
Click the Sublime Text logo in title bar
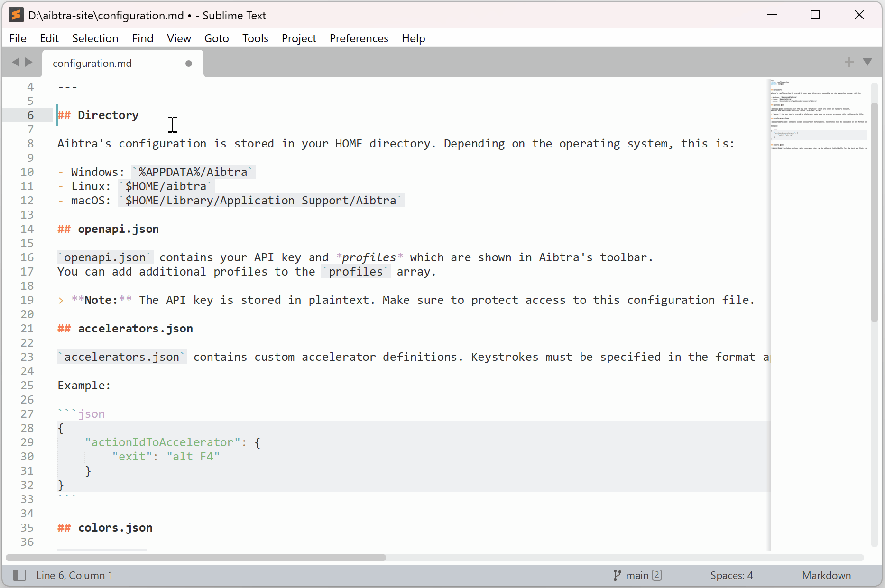tap(16, 15)
